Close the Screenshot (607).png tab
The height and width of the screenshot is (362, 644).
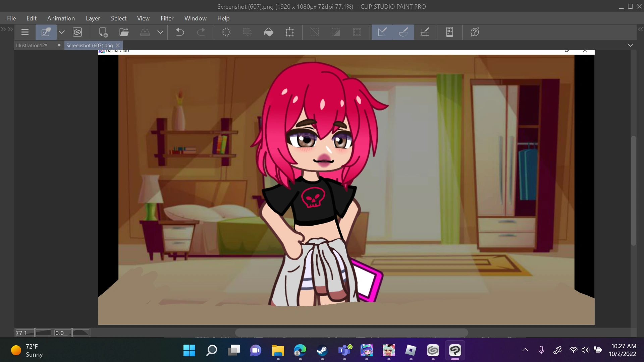[x=118, y=45]
